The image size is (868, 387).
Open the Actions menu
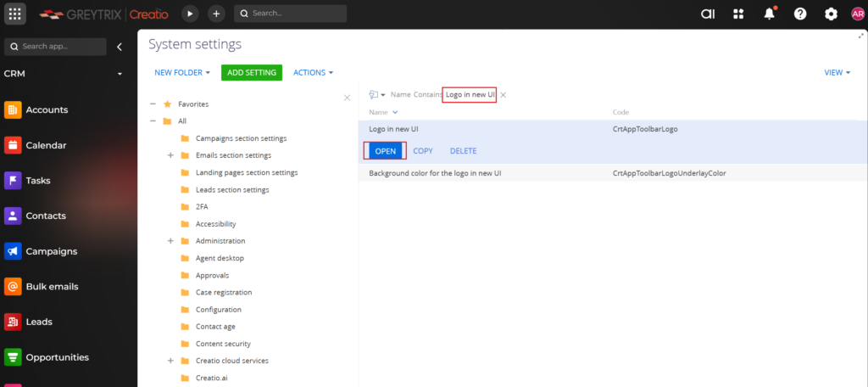pyautogui.click(x=313, y=73)
